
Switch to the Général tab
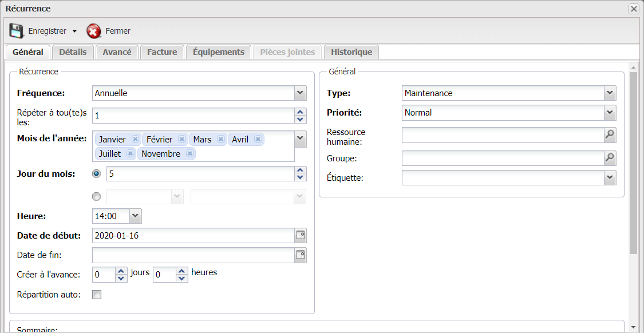[28, 52]
